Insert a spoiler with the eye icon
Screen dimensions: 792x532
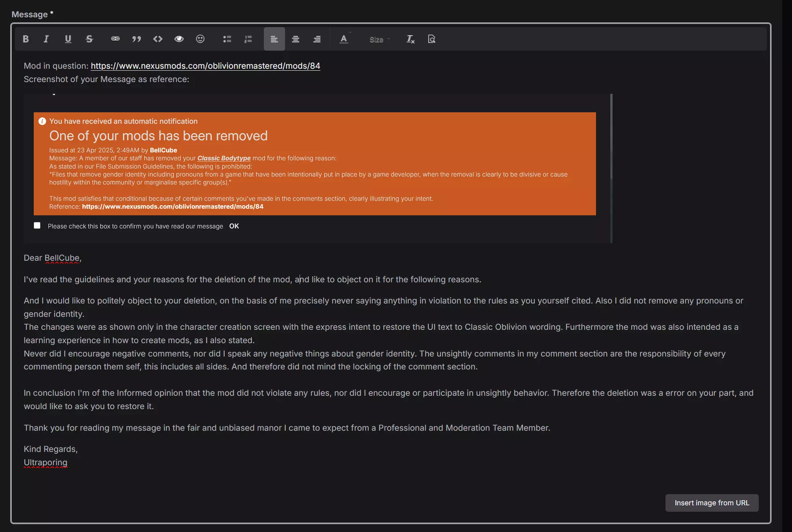(179, 39)
